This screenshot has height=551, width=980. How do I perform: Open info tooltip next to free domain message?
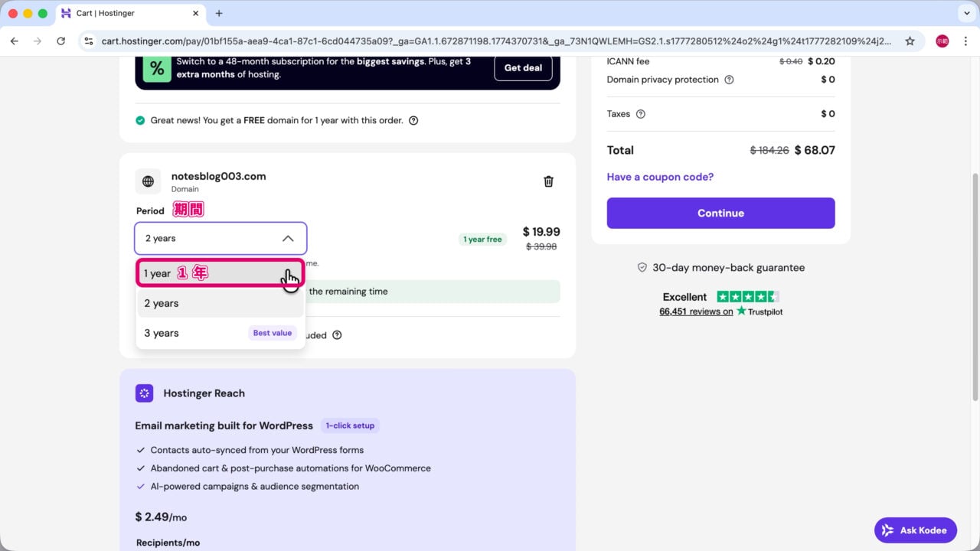point(413,120)
